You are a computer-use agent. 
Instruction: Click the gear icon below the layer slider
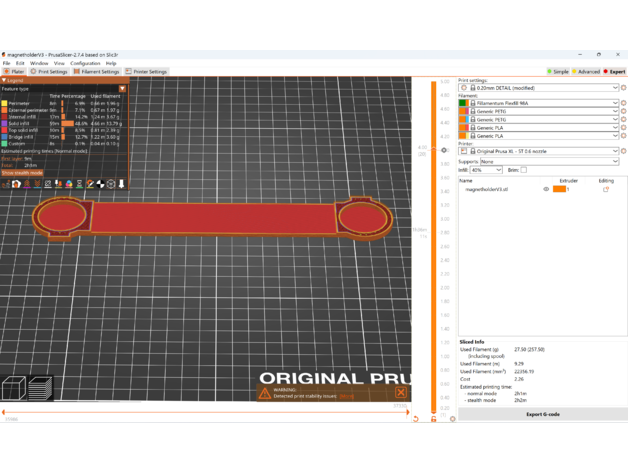click(x=452, y=418)
